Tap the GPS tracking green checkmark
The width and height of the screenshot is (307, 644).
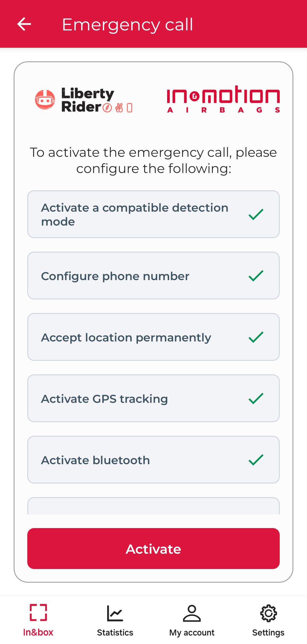[256, 399]
